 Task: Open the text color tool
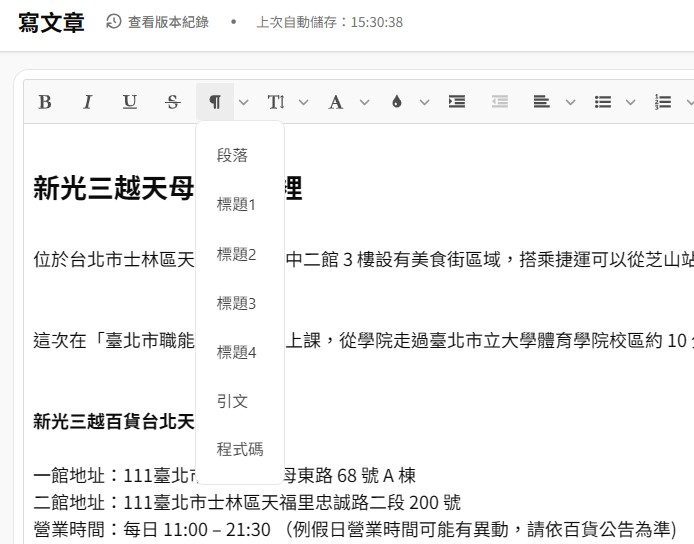pos(335,102)
